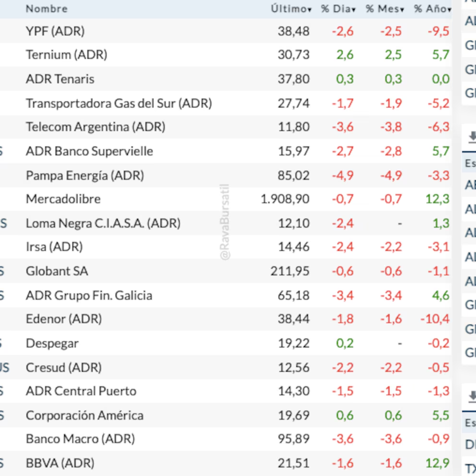The height and width of the screenshot is (476, 476).
Task: Select Cresud (ADR) name
Action: [64, 368]
